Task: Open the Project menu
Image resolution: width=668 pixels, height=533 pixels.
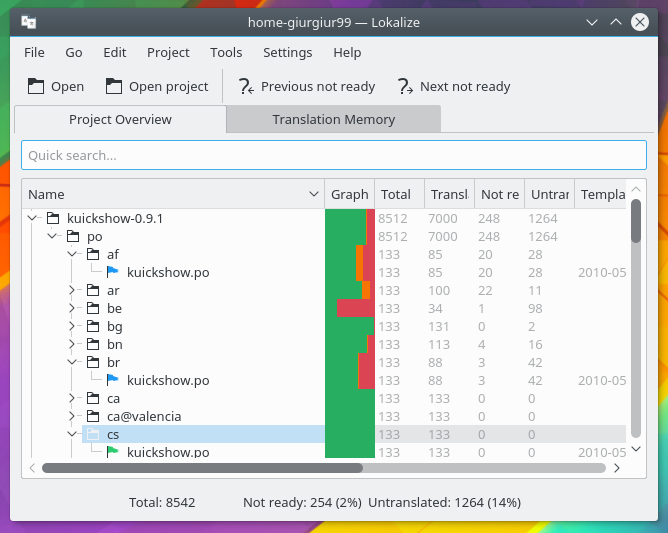Action: coord(168,52)
